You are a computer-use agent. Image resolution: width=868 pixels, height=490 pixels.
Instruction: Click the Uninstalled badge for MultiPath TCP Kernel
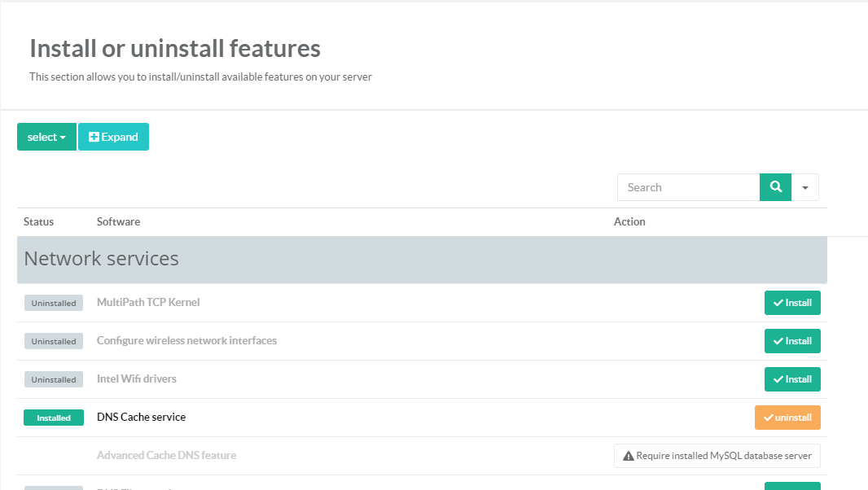[54, 303]
